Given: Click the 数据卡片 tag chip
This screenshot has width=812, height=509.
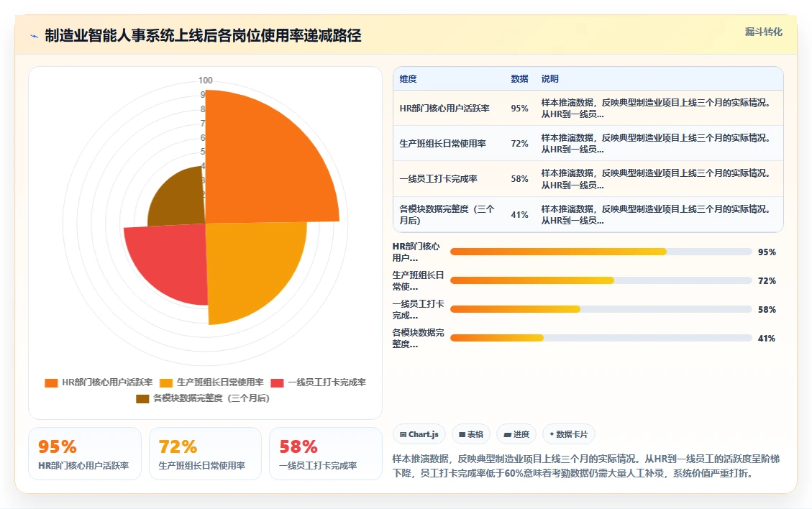Looking at the screenshot, I should (x=569, y=434).
